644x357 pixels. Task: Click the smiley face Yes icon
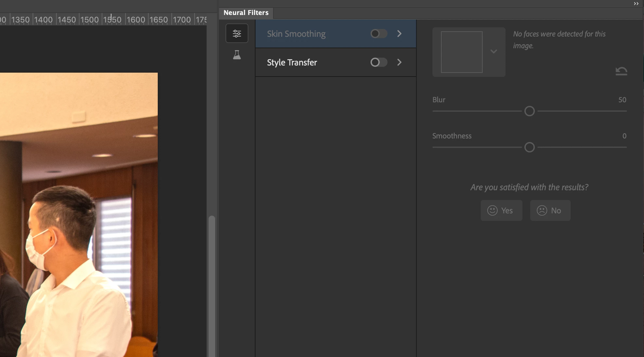(x=492, y=210)
